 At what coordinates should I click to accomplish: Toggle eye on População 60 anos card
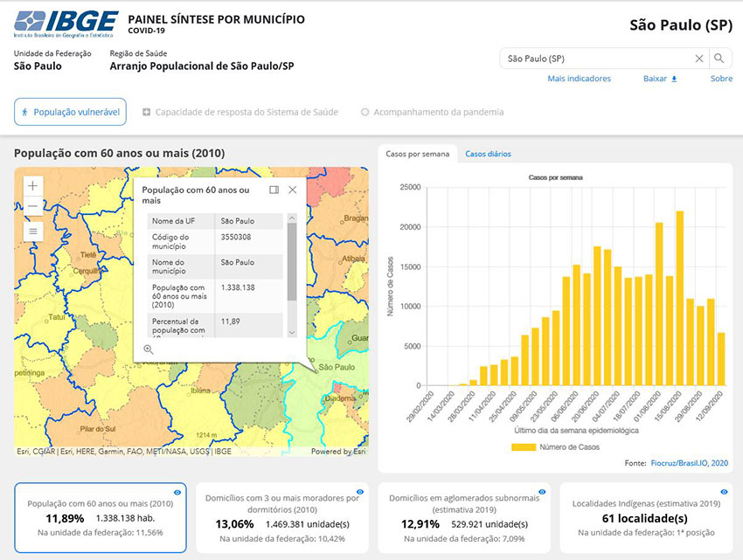177,493
